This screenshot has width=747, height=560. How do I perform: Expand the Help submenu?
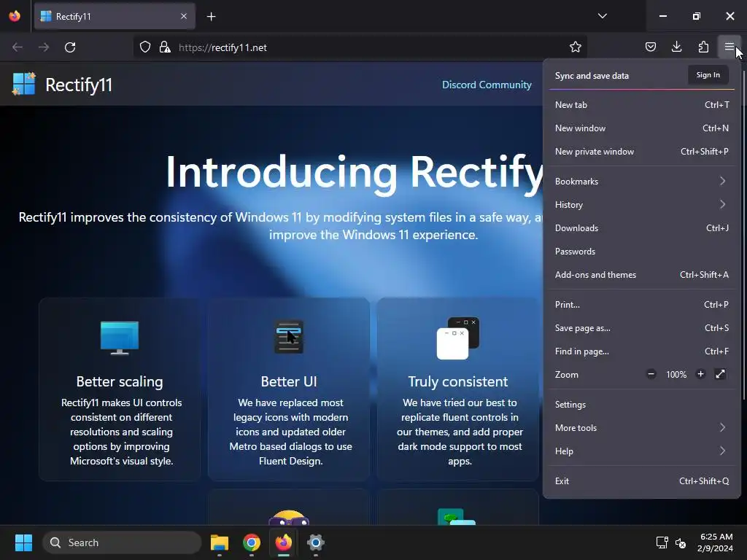coord(642,451)
